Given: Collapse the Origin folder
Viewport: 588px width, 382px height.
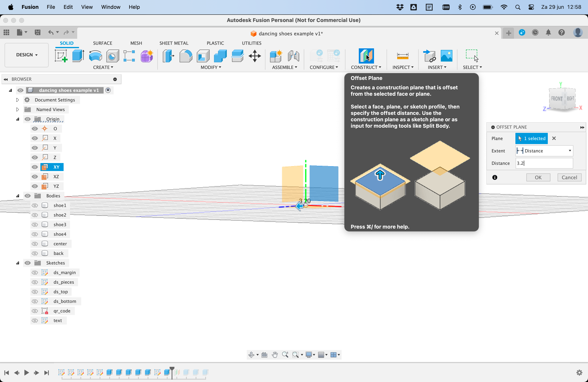Looking at the screenshot, I should coord(18,119).
